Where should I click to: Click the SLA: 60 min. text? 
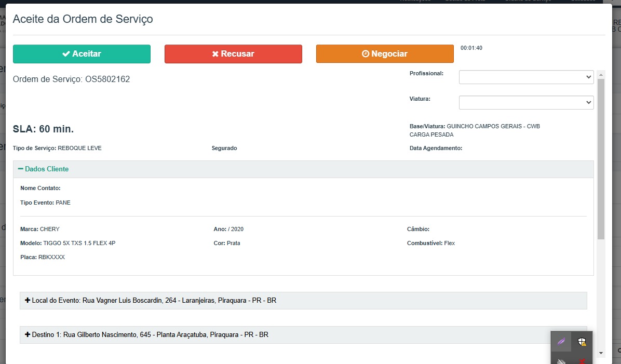43,129
